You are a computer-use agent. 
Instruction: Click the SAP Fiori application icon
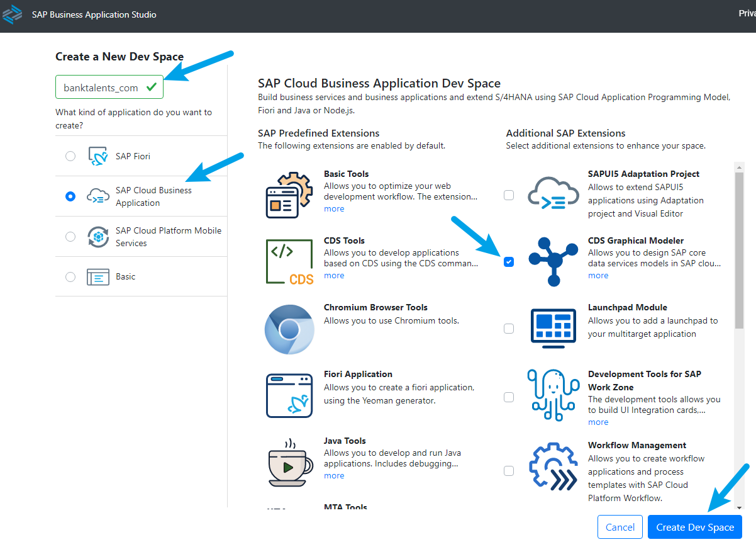pyautogui.click(x=99, y=156)
